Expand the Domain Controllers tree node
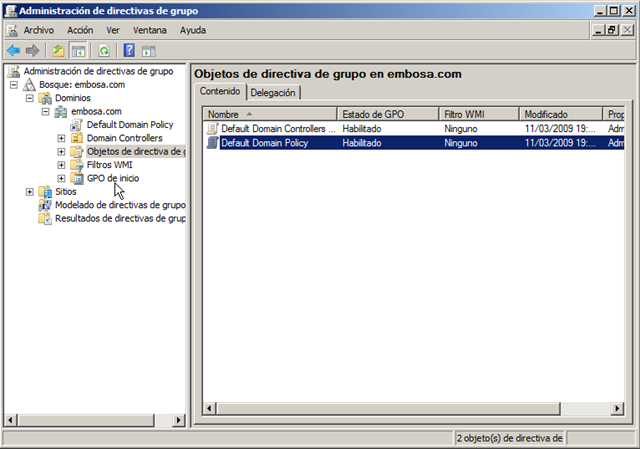This screenshot has width=640, height=449. click(x=62, y=138)
